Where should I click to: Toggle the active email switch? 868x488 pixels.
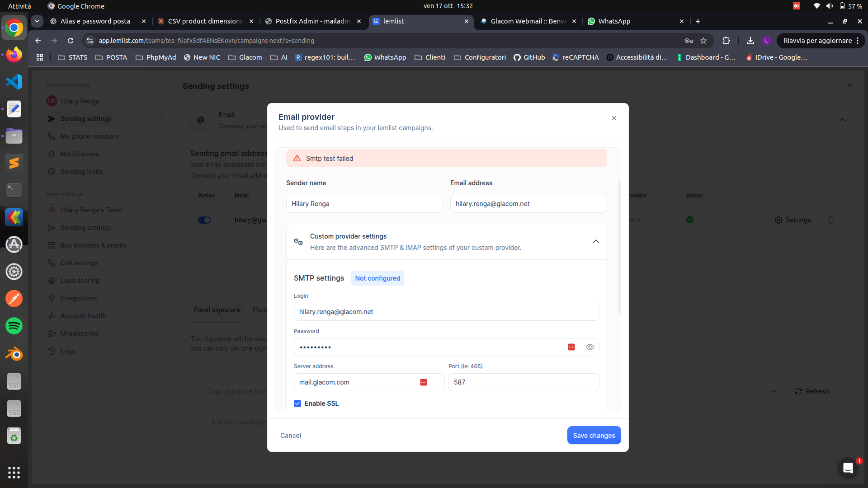(x=204, y=220)
